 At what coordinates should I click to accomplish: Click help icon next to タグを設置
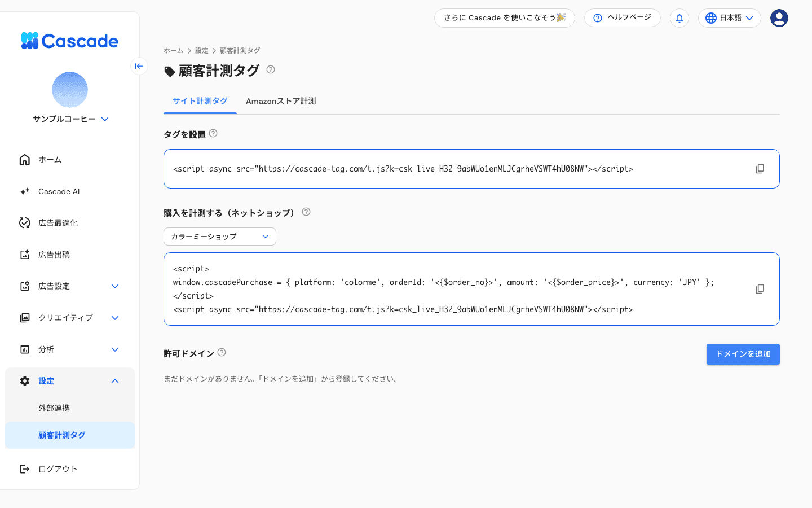pos(213,134)
